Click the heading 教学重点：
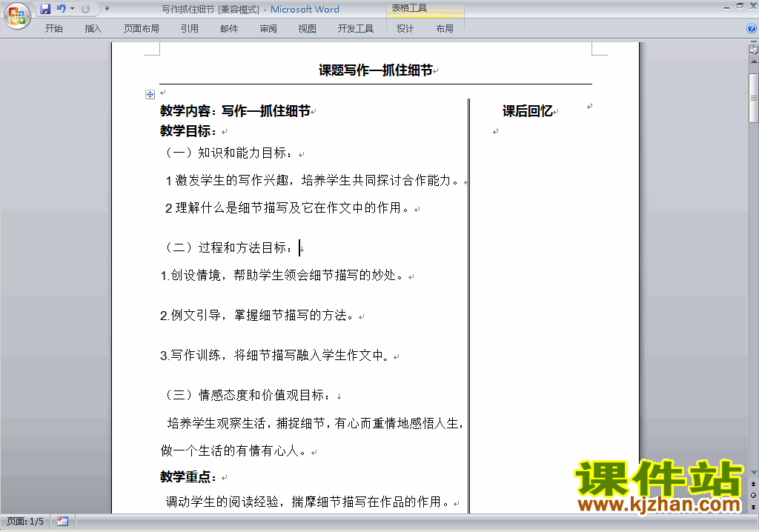 189,477
